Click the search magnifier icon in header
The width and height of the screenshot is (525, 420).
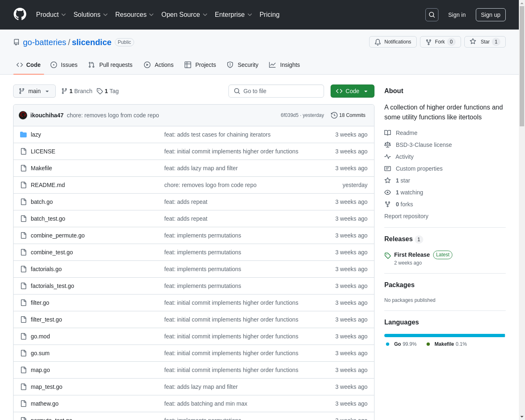(x=432, y=15)
